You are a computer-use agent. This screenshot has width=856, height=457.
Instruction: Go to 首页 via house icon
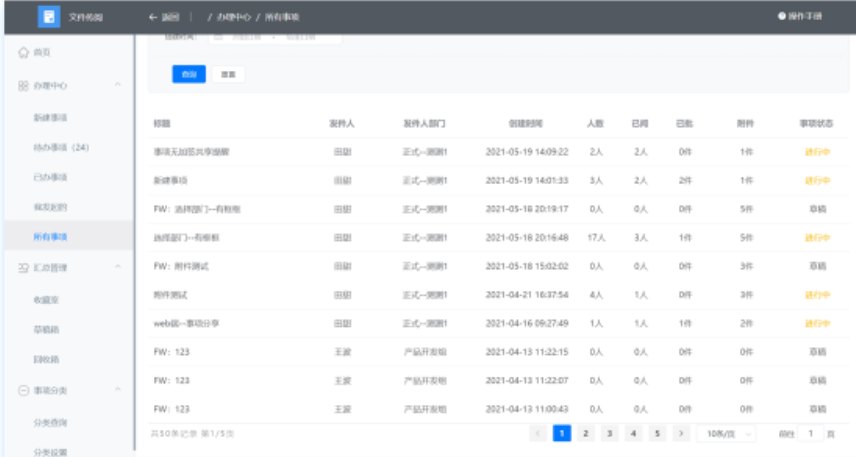(x=23, y=52)
